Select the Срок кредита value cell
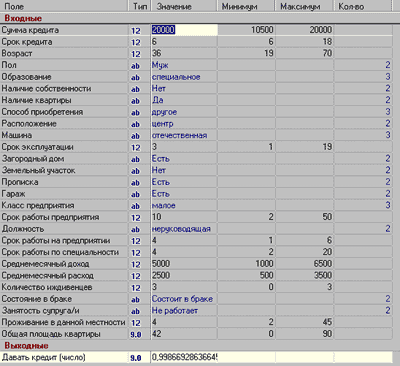400x366 pixels. point(184,42)
